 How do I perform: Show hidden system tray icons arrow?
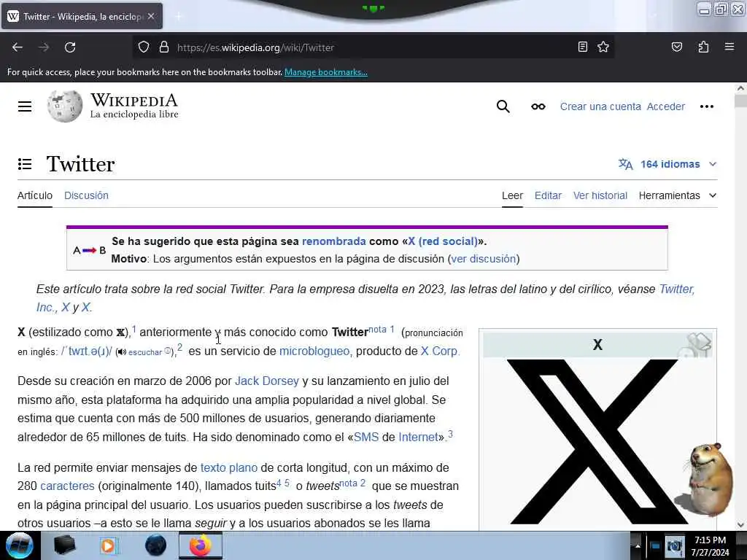pyautogui.click(x=638, y=545)
